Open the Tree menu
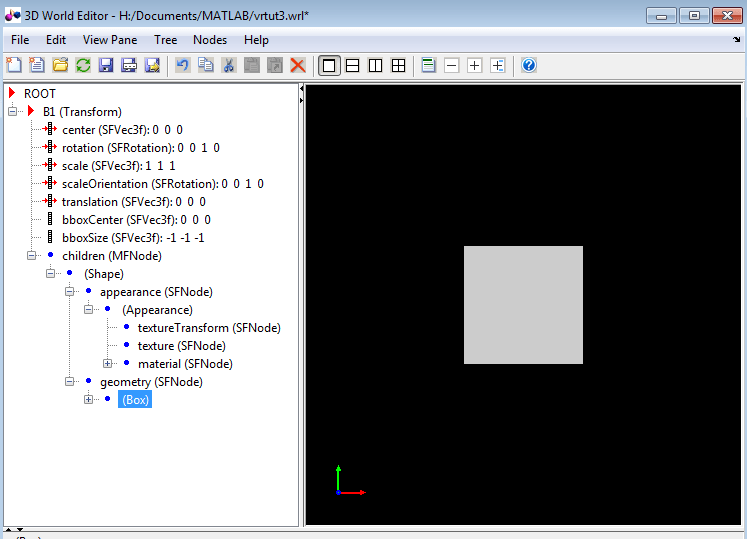This screenshot has height=539, width=747. pos(165,40)
